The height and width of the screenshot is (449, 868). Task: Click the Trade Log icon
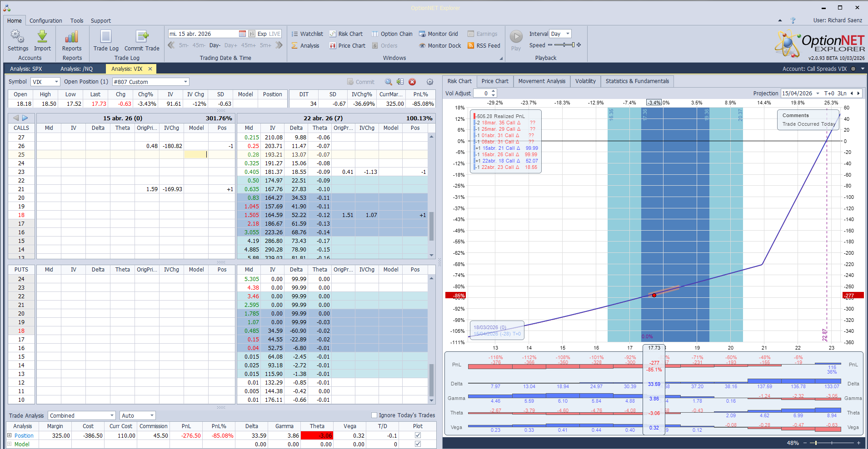point(105,41)
